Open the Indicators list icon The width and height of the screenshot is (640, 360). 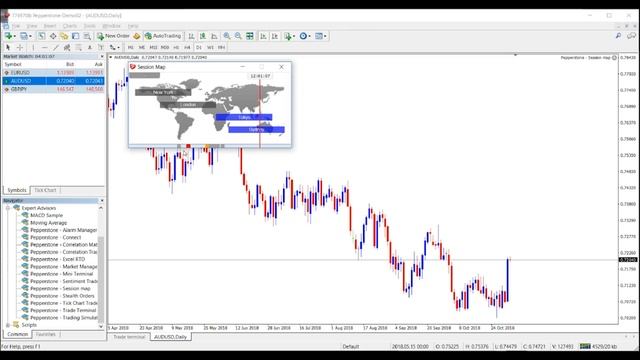(289, 36)
